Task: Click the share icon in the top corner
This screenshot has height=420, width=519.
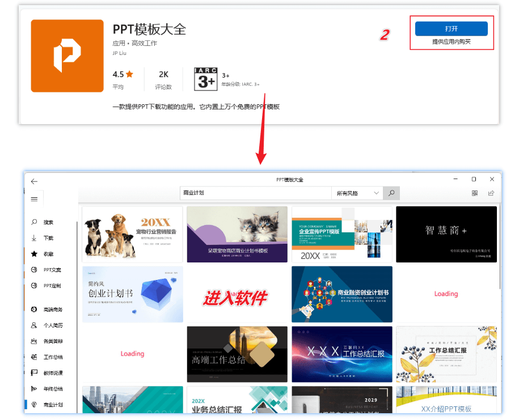Action: [491, 193]
